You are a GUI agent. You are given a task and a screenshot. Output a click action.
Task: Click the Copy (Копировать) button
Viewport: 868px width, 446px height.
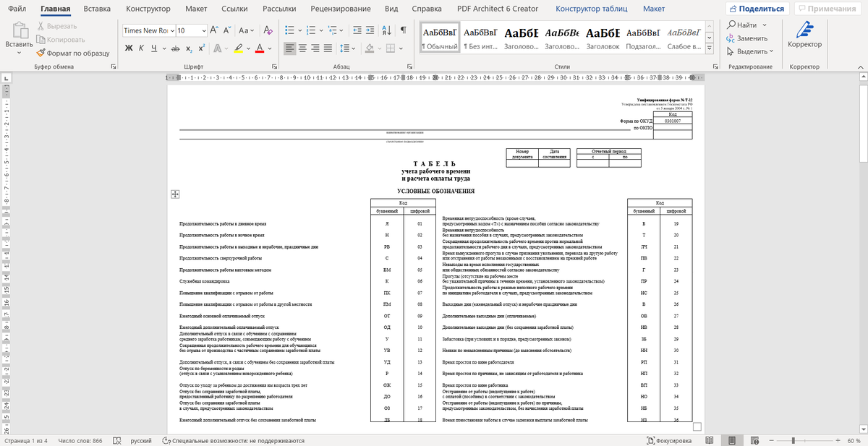coord(61,40)
